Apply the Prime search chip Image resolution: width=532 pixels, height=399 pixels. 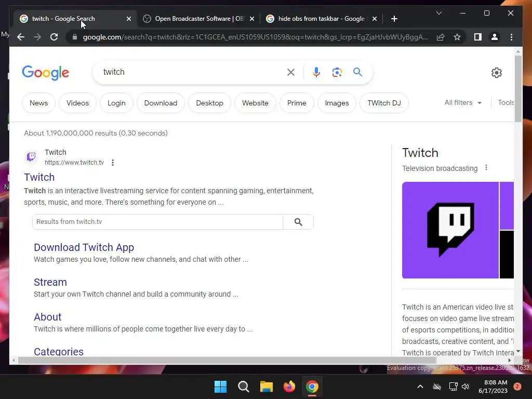[x=297, y=103]
